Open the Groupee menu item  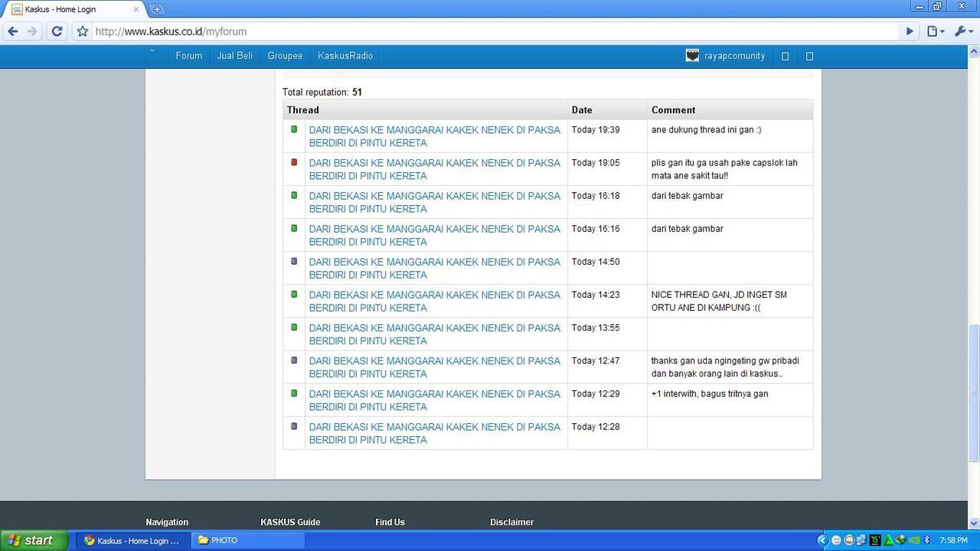(x=285, y=56)
